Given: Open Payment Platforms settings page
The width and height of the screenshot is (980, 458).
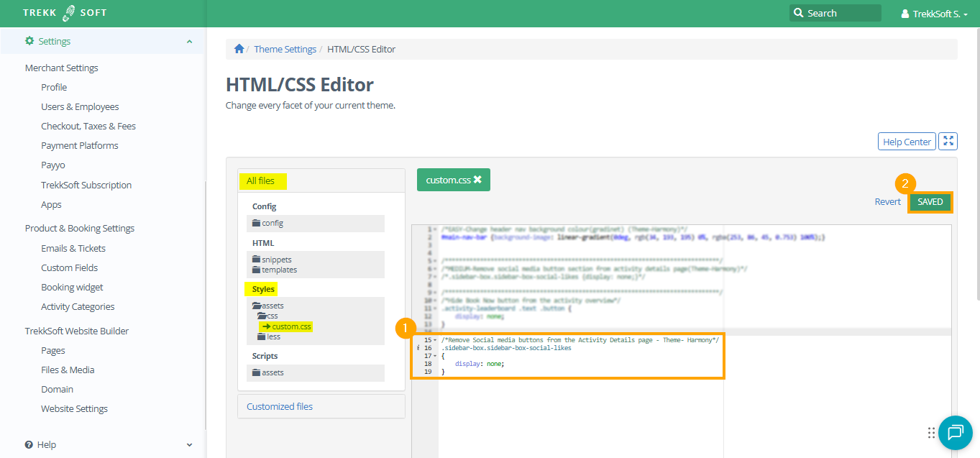Looking at the screenshot, I should (79, 146).
